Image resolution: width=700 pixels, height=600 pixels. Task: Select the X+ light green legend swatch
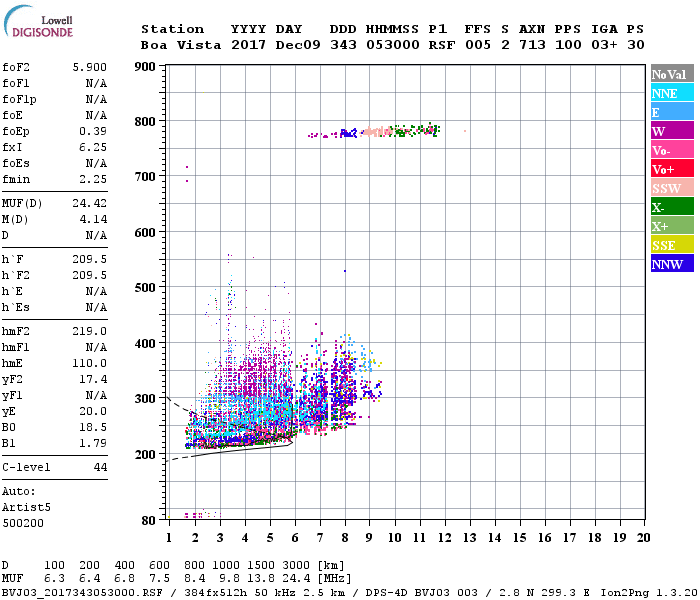672,225
